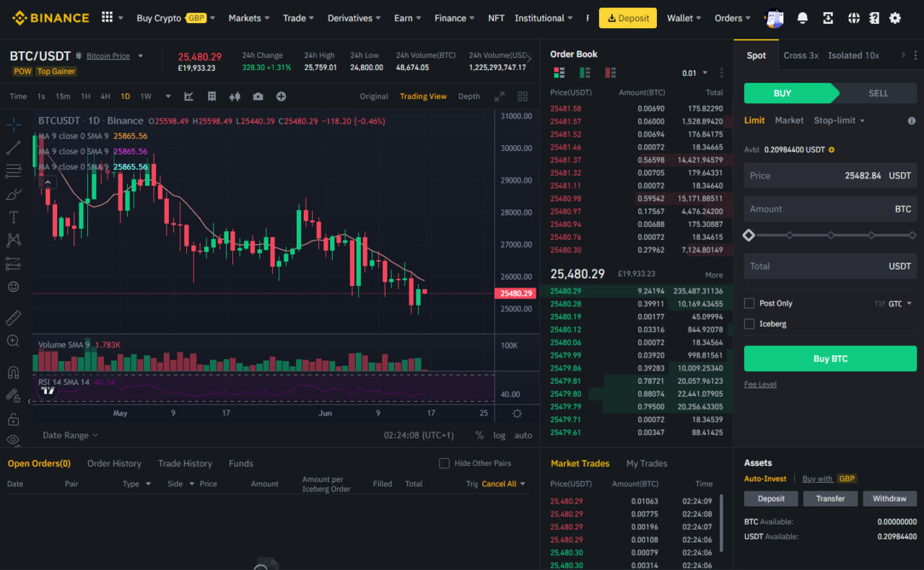Enable the Iceberg checkbox
Image resolution: width=924 pixels, height=570 pixels.
point(749,324)
